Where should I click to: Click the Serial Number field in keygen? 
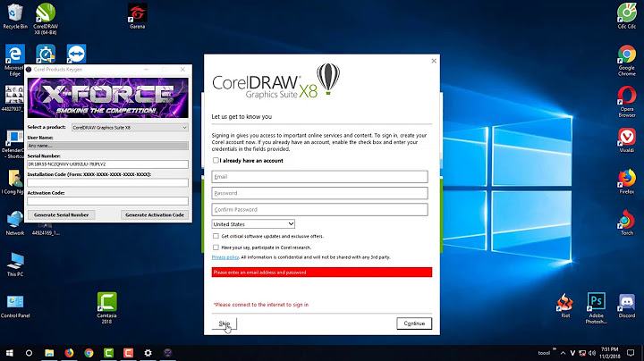107,164
